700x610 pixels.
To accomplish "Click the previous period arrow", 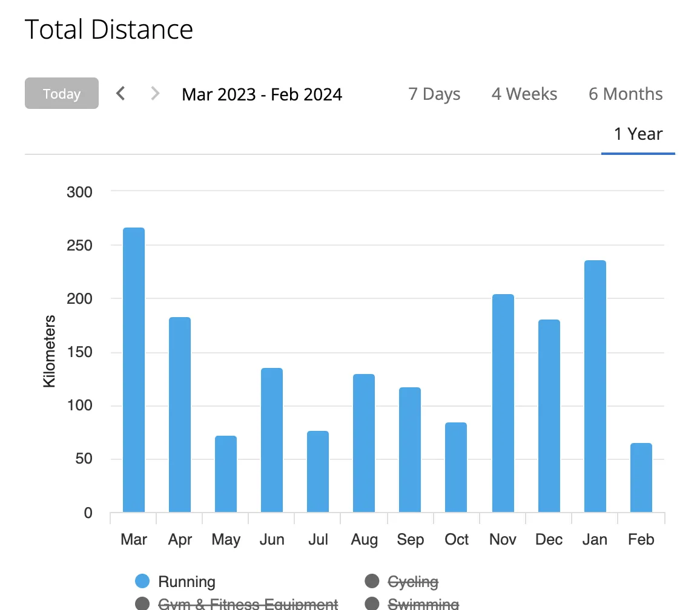I will (x=121, y=94).
